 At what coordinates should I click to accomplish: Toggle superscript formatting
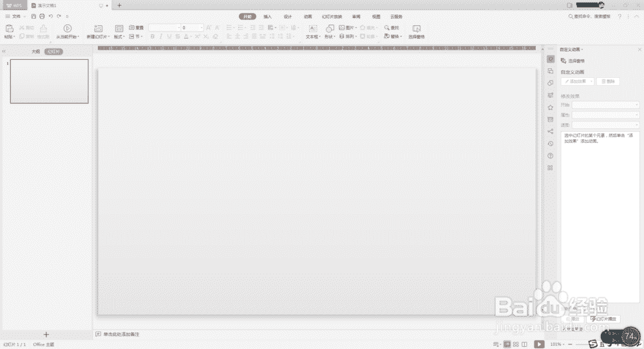(197, 37)
